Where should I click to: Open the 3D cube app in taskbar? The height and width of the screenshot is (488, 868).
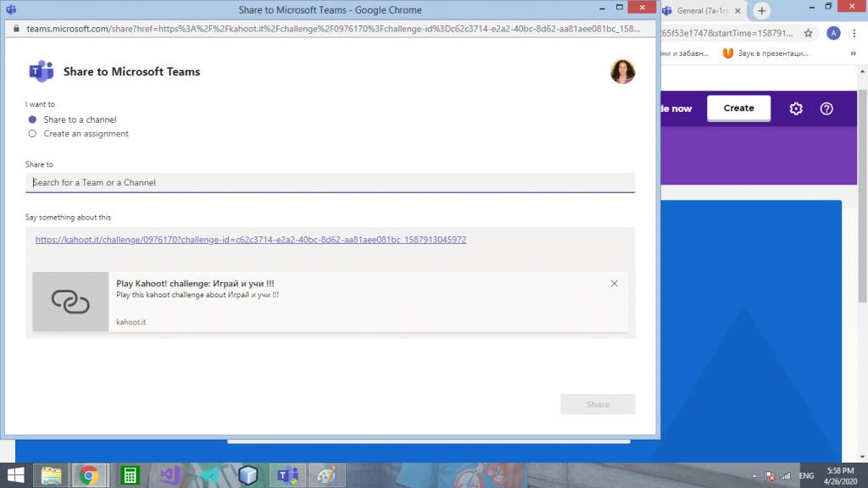248,475
